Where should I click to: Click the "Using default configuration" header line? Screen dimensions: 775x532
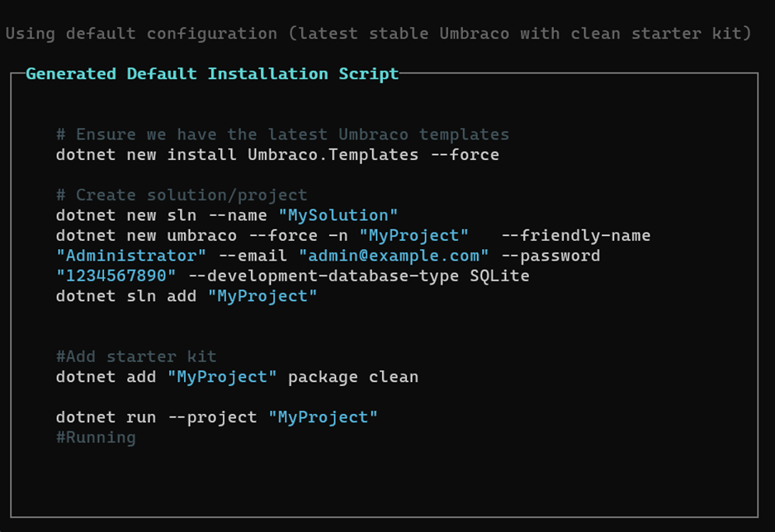coord(141,34)
